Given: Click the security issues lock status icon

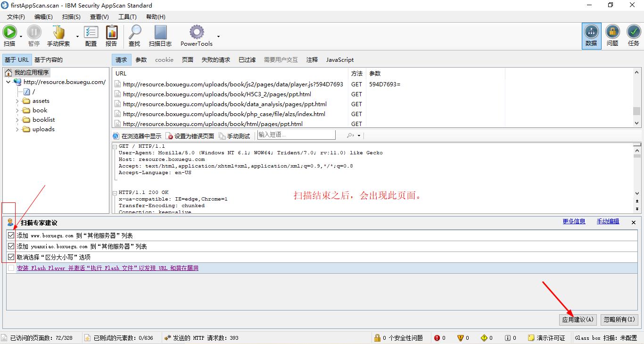Looking at the screenshot, I should pos(377,338).
